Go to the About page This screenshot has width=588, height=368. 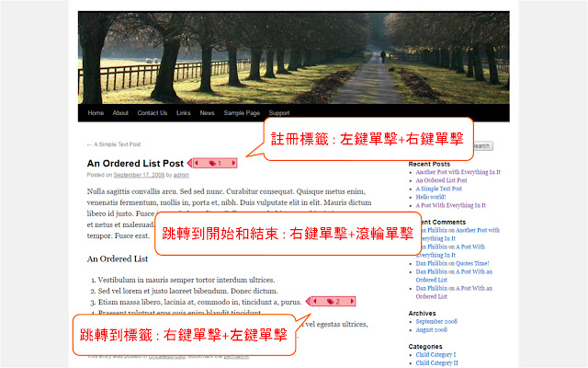click(x=120, y=112)
